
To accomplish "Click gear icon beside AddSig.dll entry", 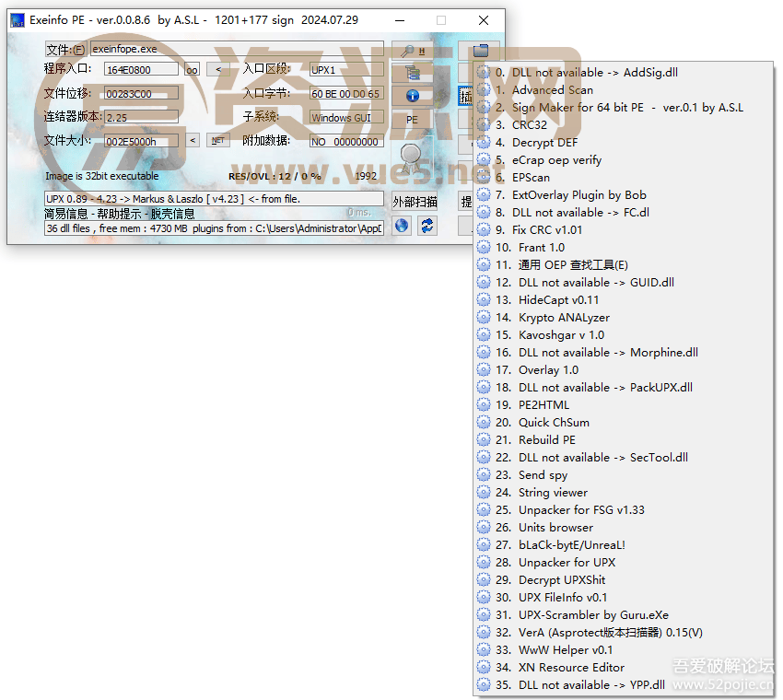I will click(484, 73).
